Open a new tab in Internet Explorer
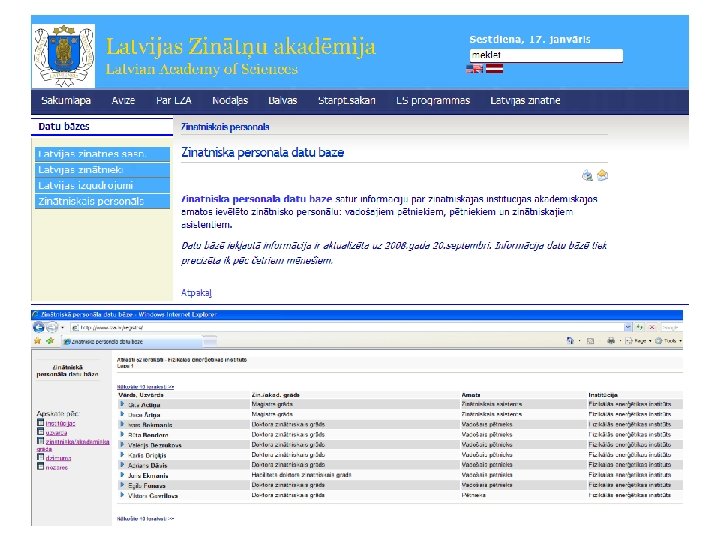 (x=210, y=341)
